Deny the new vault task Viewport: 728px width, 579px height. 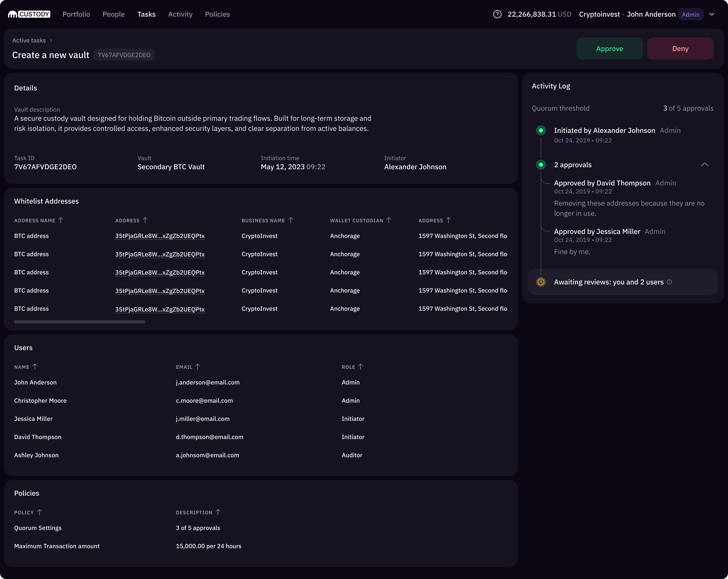[x=680, y=49]
